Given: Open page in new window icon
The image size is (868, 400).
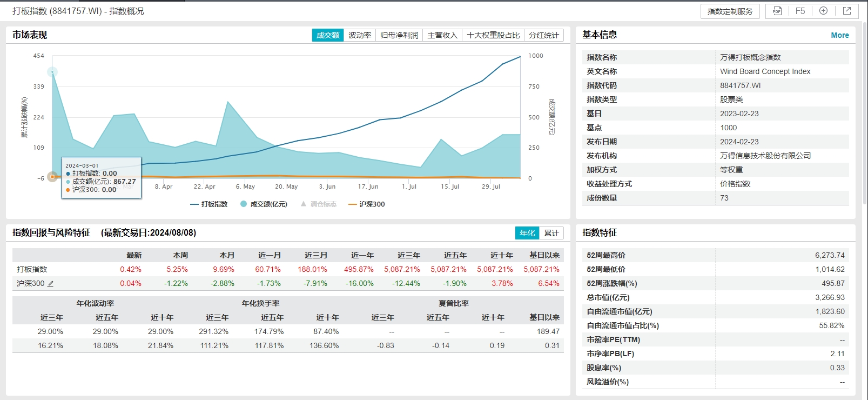Looking at the screenshot, I should (x=846, y=11).
